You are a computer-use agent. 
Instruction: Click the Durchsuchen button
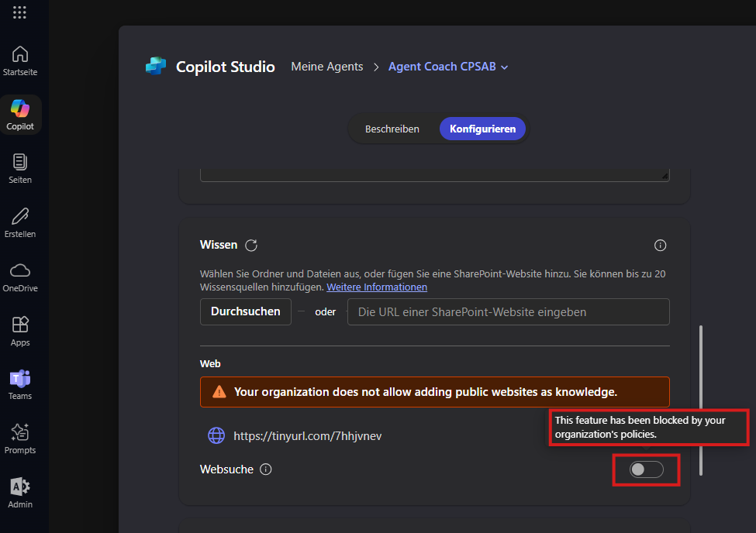[246, 311]
